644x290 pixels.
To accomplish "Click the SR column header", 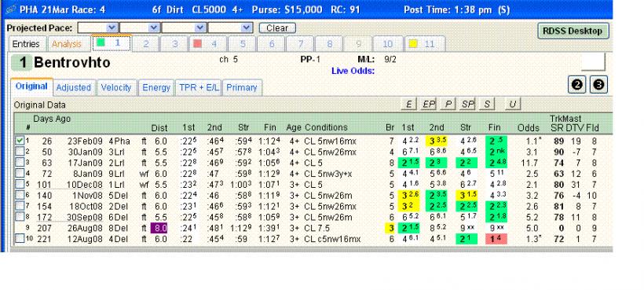I will (x=556, y=128).
